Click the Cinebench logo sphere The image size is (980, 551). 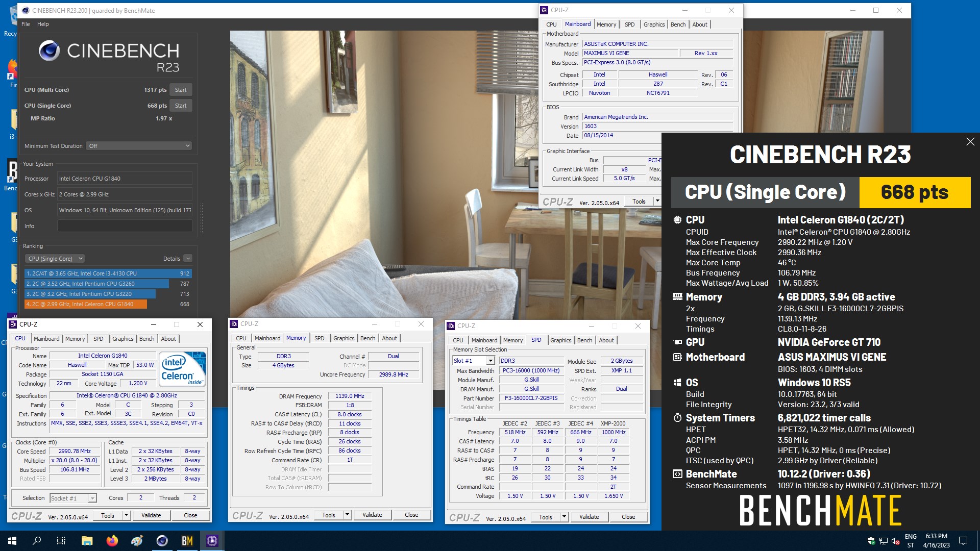(50, 51)
